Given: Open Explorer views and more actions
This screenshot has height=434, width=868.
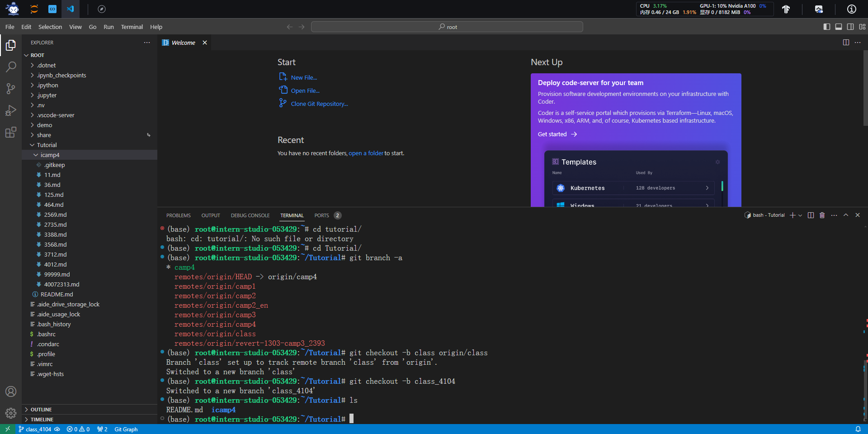Looking at the screenshot, I should [147, 43].
